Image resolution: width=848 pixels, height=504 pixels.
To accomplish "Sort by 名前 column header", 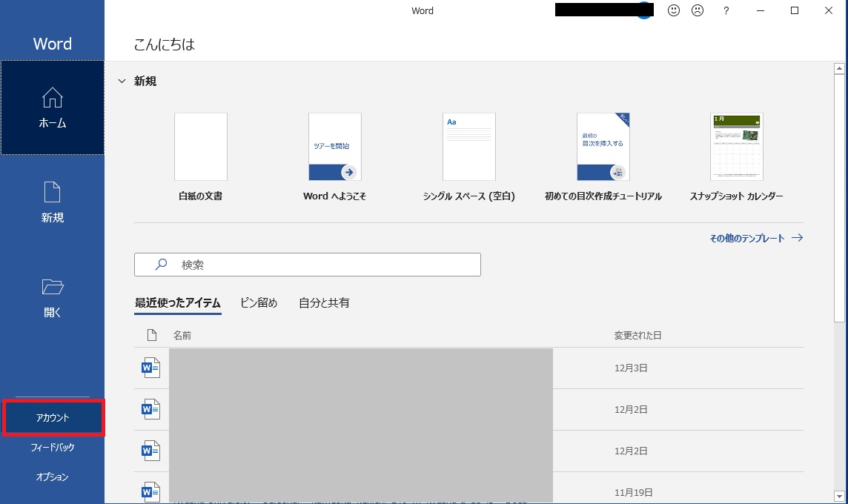I will 182,335.
